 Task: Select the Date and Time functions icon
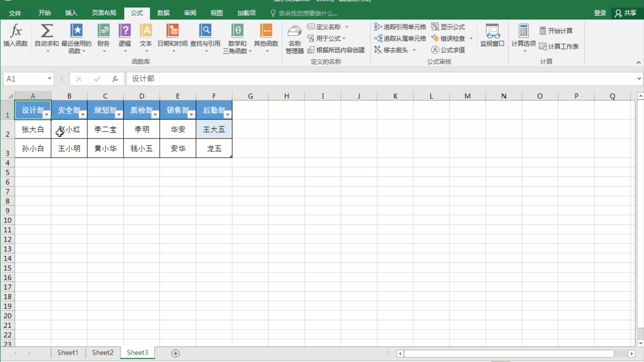coord(172,35)
